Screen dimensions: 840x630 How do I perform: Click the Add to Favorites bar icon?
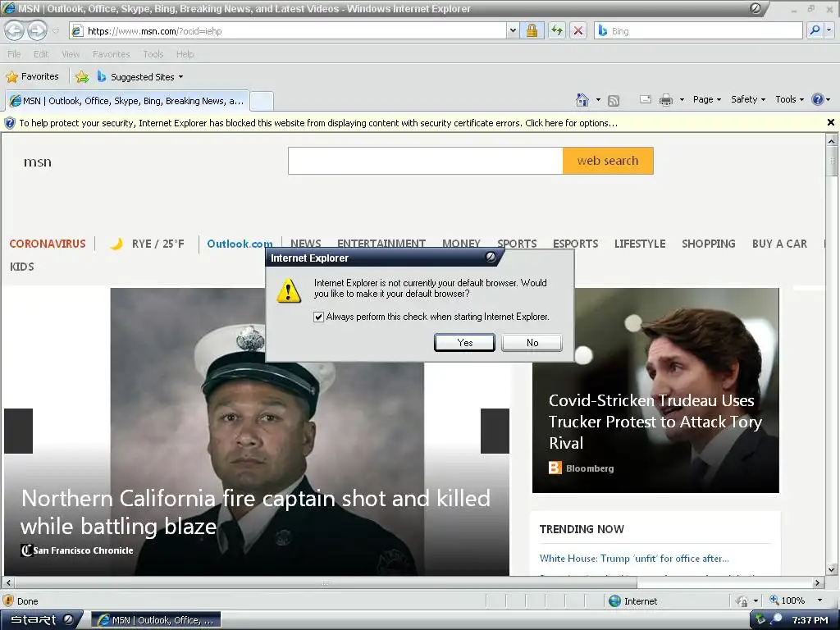[82, 76]
